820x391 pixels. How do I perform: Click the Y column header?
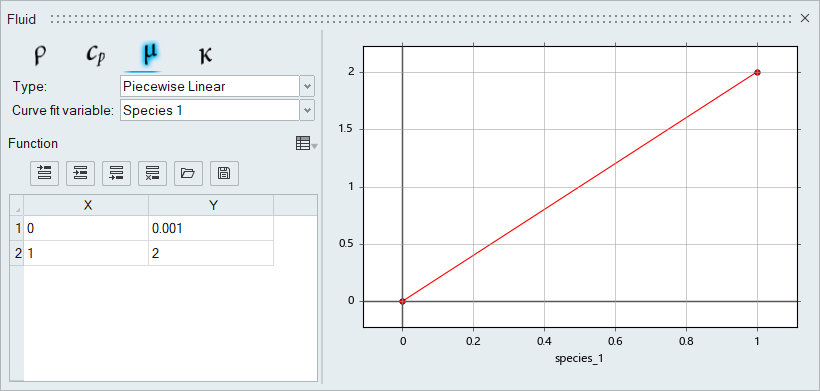coord(211,205)
